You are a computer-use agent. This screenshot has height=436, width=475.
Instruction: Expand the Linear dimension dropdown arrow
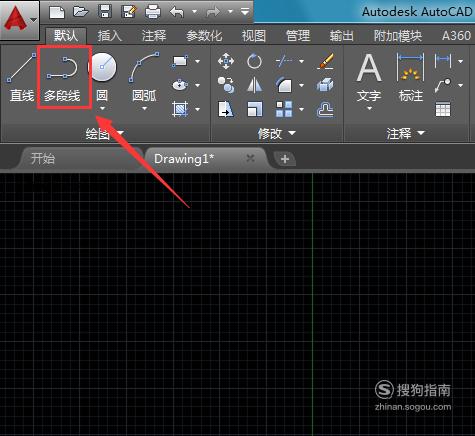(x=461, y=61)
